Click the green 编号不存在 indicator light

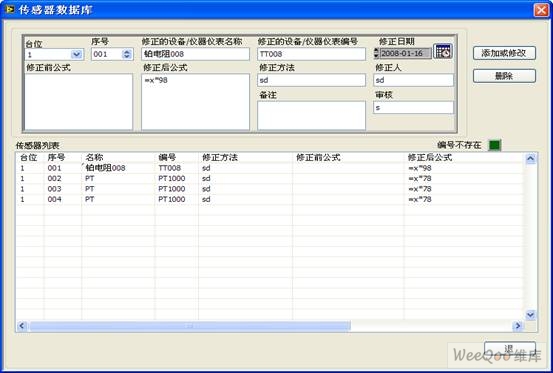[x=494, y=145]
